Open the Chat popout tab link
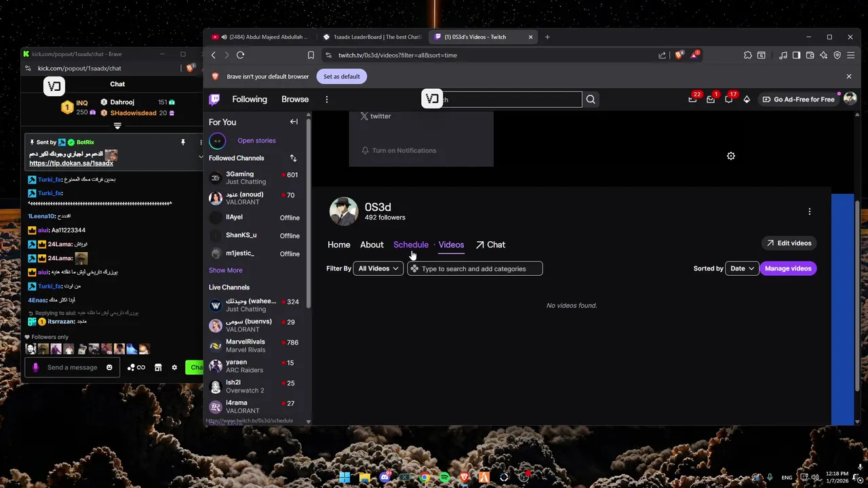Image resolution: width=868 pixels, height=488 pixels. point(490,245)
